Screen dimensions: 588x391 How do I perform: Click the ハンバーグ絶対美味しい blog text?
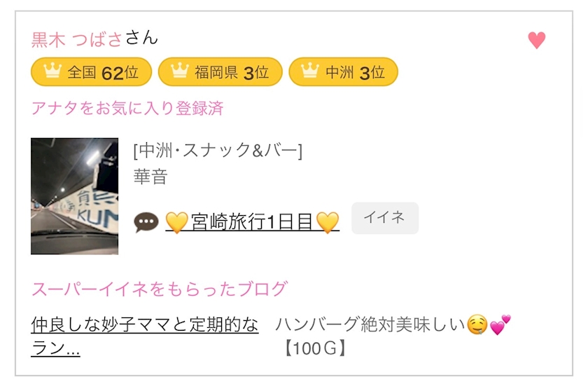(x=370, y=325)
